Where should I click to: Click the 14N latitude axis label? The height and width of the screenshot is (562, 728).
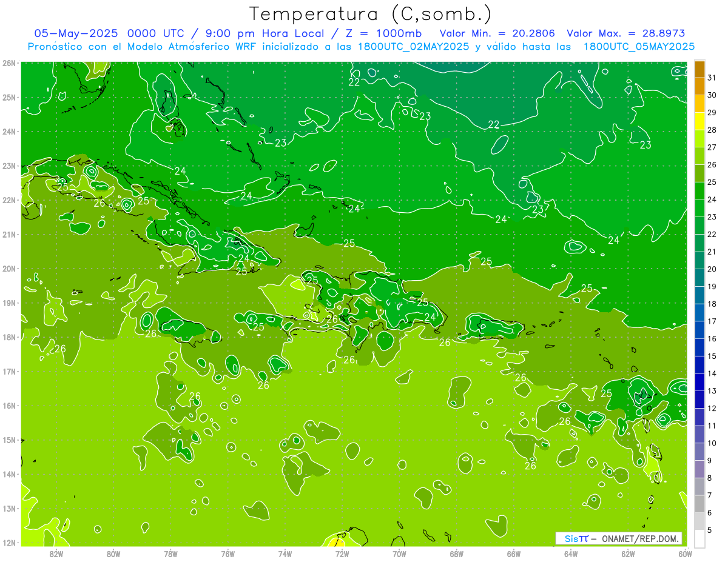[10, 474]
